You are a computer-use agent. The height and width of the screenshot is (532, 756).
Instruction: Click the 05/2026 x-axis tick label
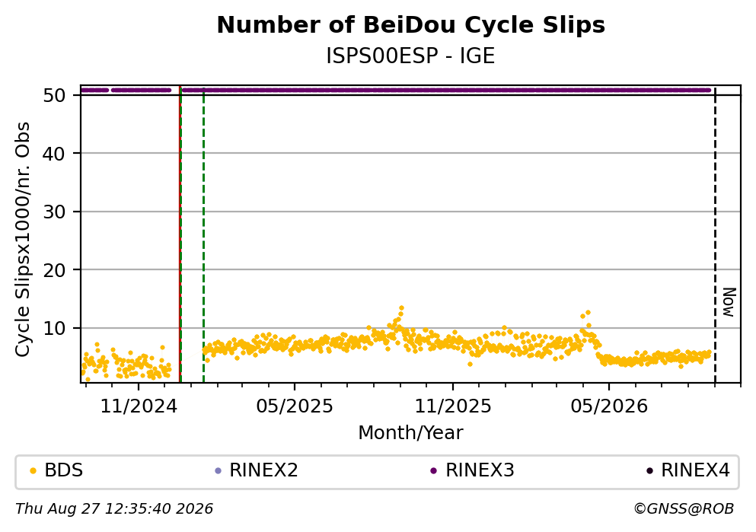click(x=609, y=406)
